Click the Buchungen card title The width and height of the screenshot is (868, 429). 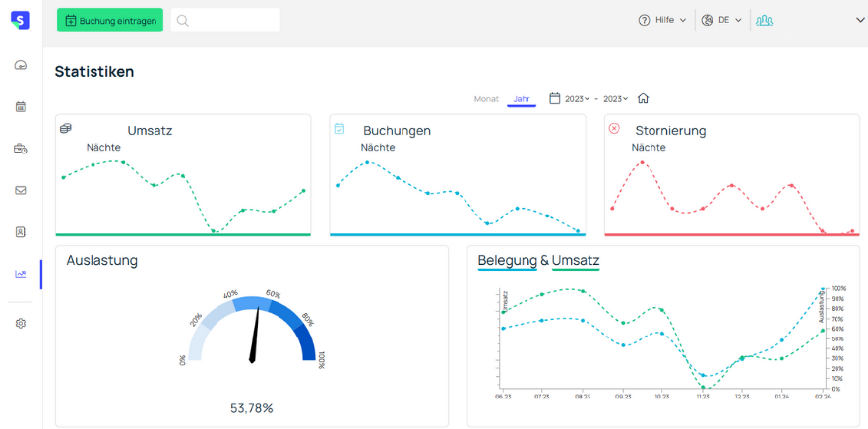click(x=397, y=131)
